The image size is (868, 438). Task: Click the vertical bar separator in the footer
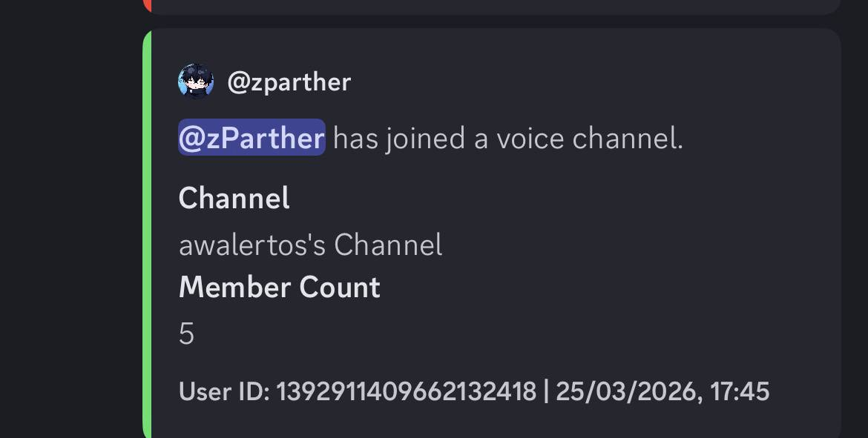tap(546, 391)
